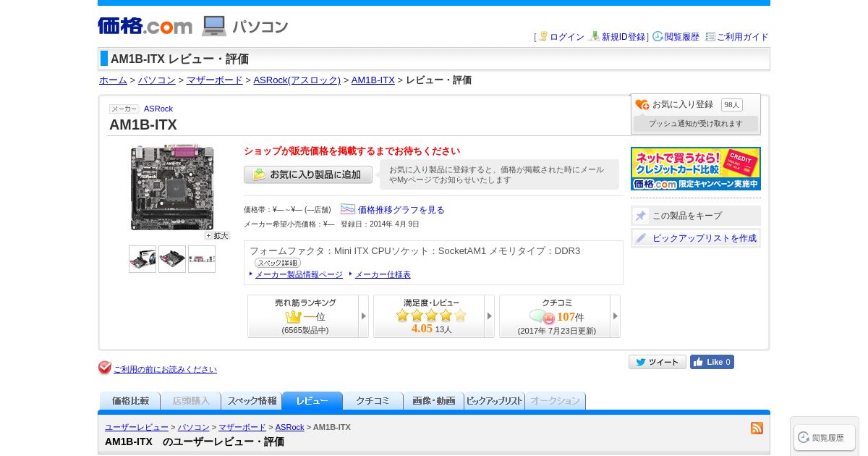Open ASRock link in review breadcrumb
The height and width of the screenshot is (456, 868).
pyautogui.click(x=289, y=428)
